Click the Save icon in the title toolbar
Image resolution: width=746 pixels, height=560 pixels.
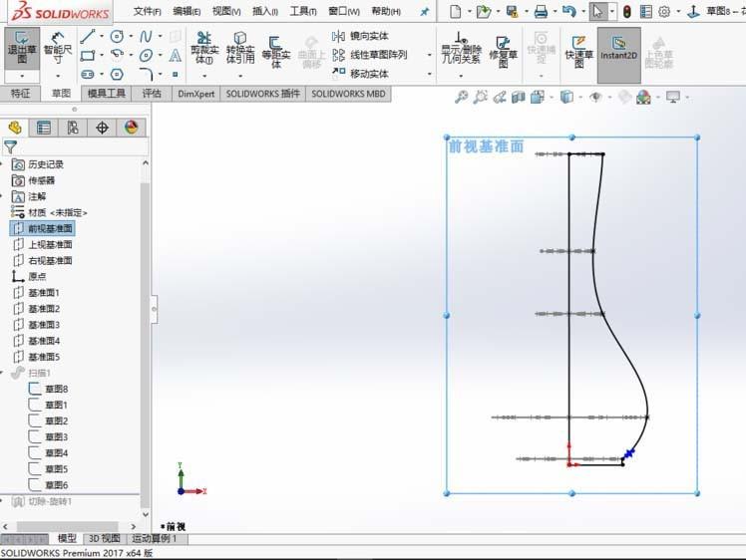click(512, 11)
